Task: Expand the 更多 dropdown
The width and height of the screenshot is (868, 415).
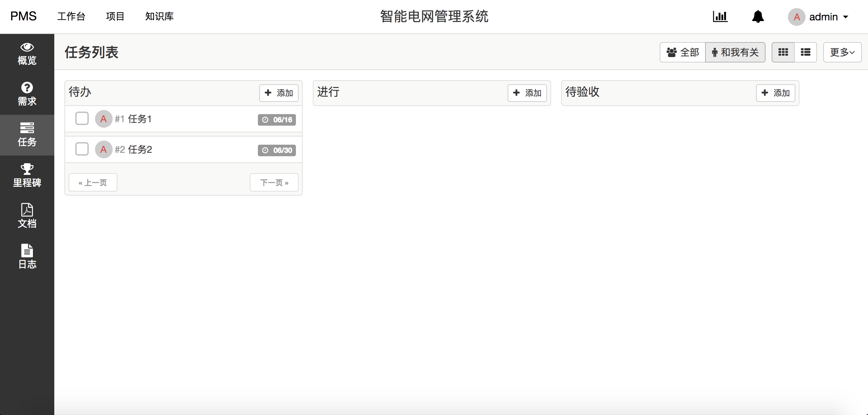Action: coord(842,52)
